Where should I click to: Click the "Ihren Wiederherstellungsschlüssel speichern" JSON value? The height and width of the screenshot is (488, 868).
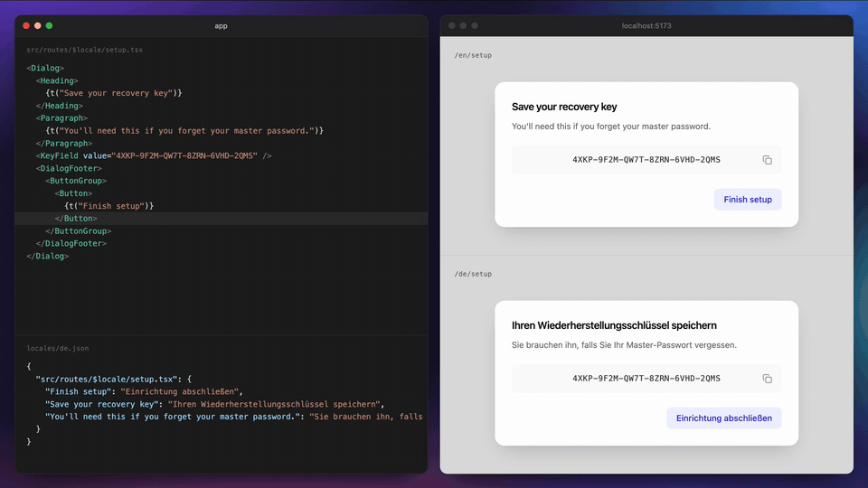(273, 404)
